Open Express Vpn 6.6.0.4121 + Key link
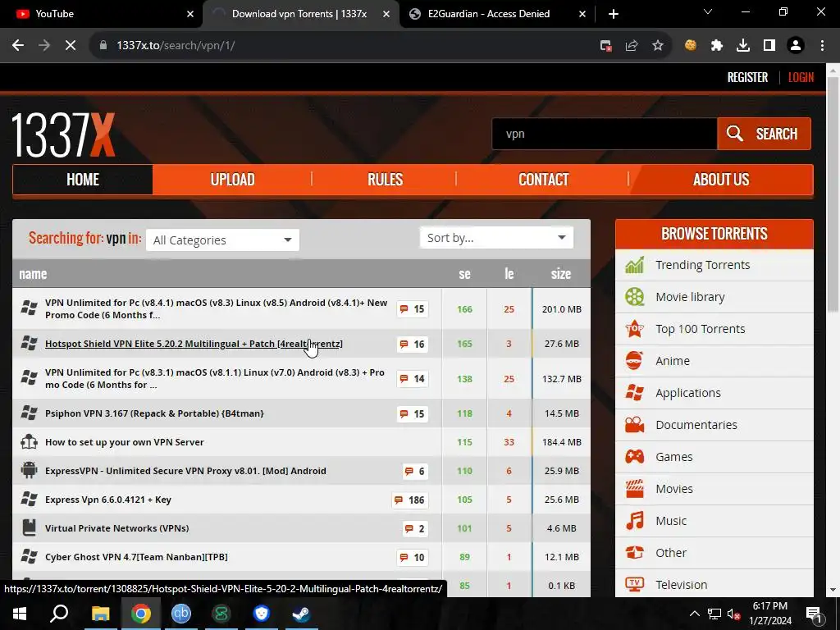Viewport: 840px width, 630px height. [108, 500]
